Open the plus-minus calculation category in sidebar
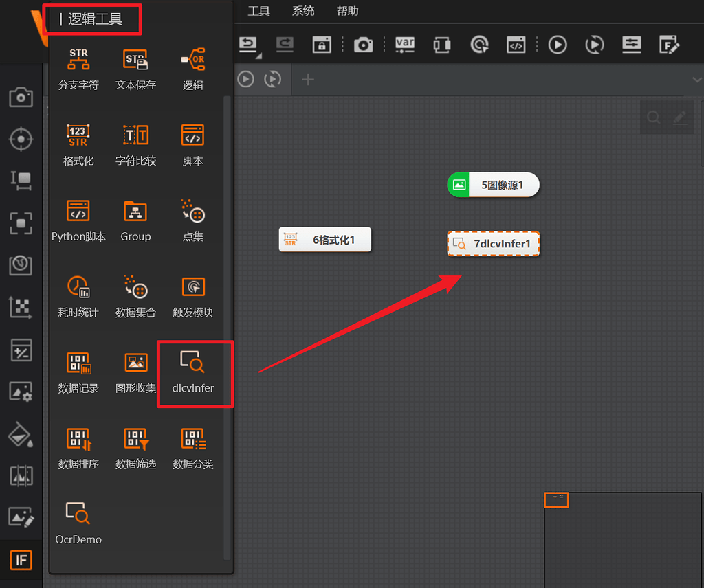The width and height of the screenshot is (704, 588). [21, 350]
